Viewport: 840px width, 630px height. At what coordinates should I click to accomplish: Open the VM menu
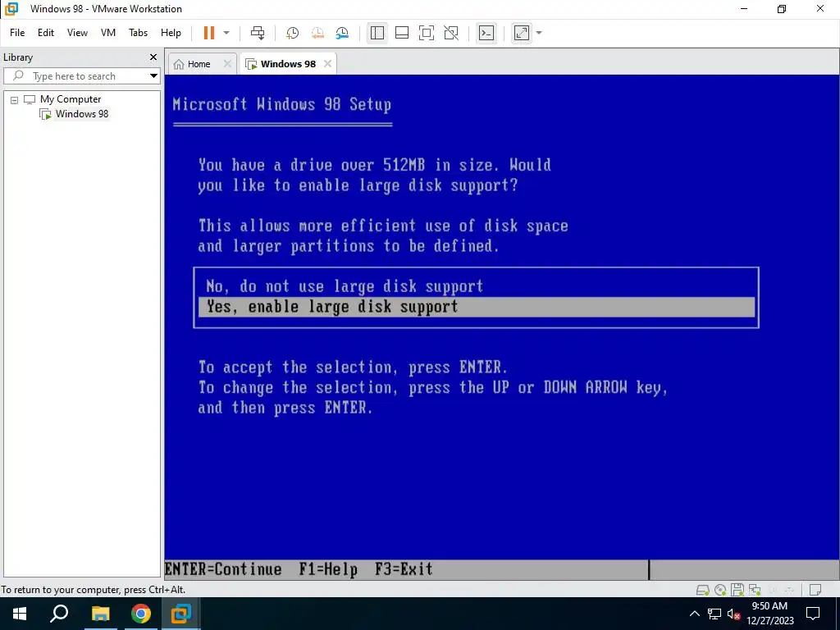[x=108, y=33]
